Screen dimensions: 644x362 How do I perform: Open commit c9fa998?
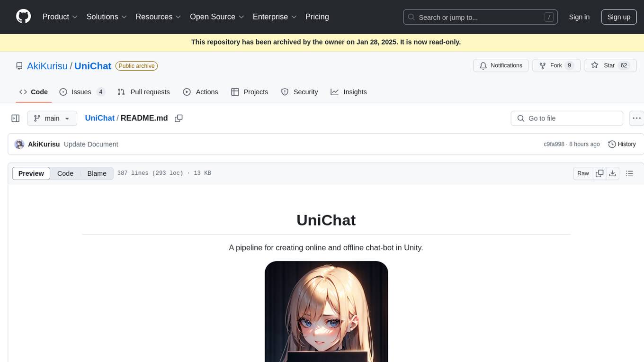click(x=554, y=144)
